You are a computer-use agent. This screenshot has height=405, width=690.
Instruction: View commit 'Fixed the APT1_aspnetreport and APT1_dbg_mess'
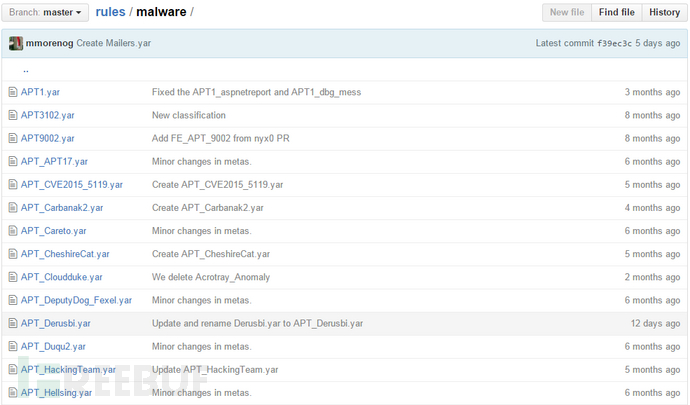pyautogui.click(x=257, y=92)
